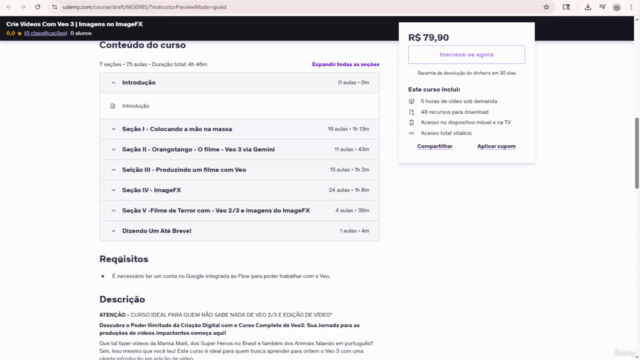Expand Dizendo Um Até Breve section

(x=239, y=231)
